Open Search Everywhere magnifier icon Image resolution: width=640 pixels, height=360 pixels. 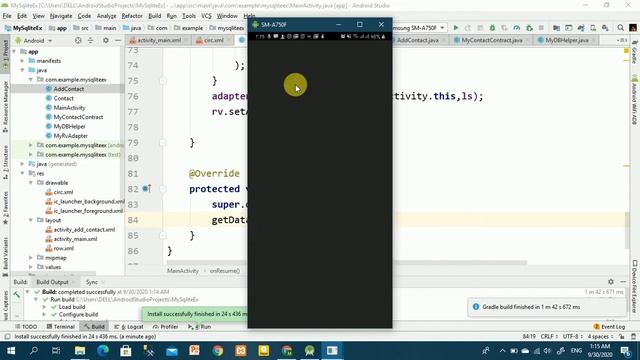point(620,28)
